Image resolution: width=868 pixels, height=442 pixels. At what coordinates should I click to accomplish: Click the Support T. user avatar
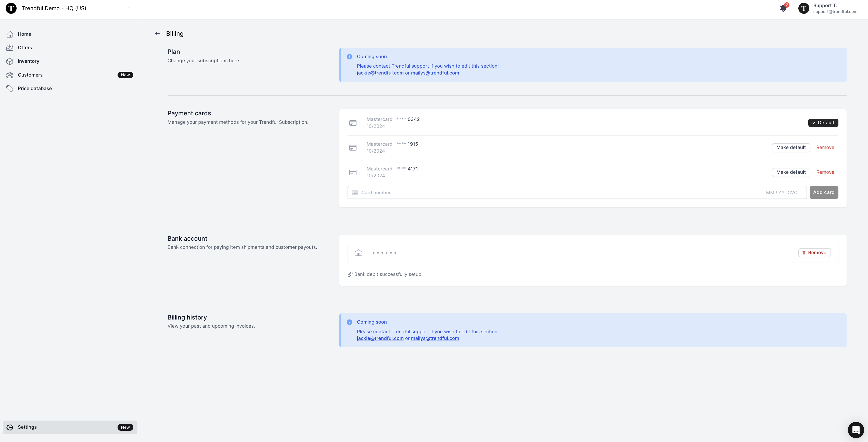click(804, 8)
